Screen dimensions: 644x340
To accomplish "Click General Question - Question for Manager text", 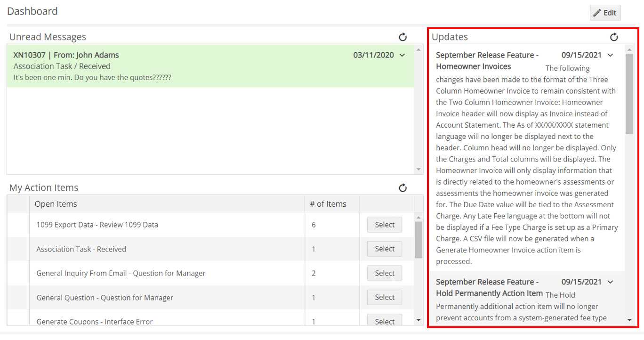I will tap(105, 298).
